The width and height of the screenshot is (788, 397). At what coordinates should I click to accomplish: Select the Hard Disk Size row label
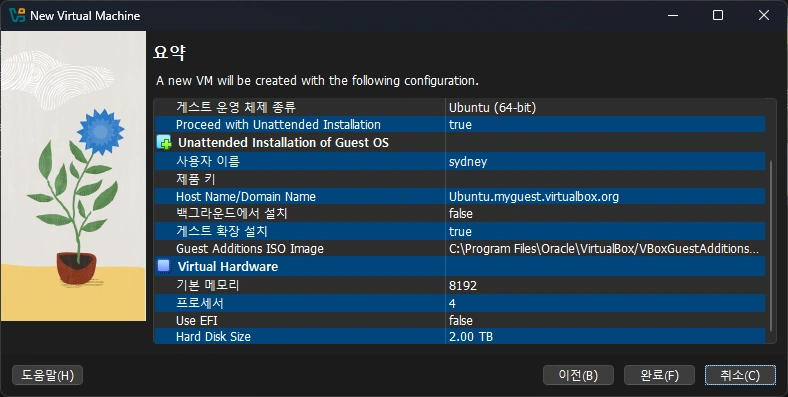pyautogui.click(x=213, y=337)
